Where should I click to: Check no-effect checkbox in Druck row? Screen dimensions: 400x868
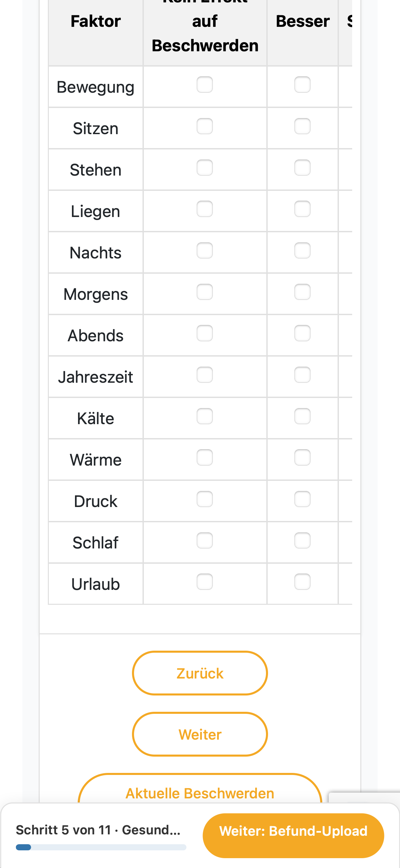tap(205, 499)
